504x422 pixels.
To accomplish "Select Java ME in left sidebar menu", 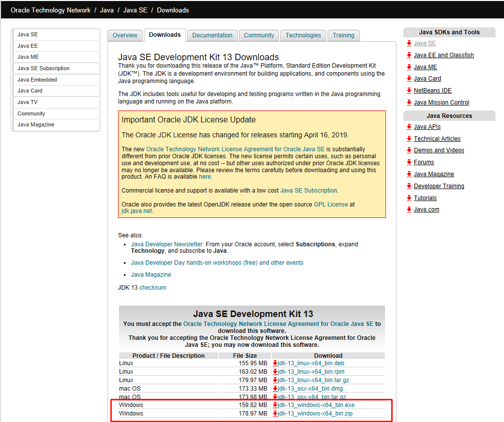I will pos(56,57).
